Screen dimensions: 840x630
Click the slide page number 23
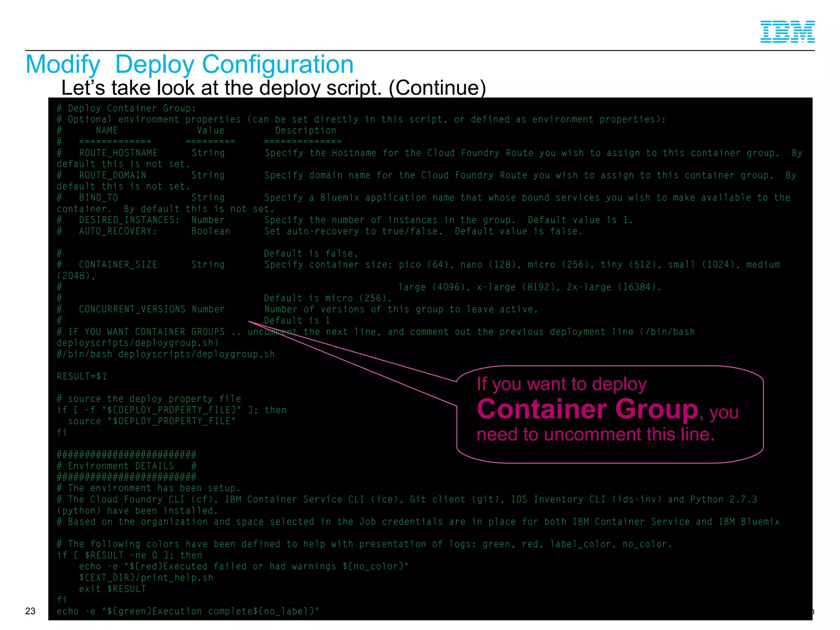click(30, 611)
